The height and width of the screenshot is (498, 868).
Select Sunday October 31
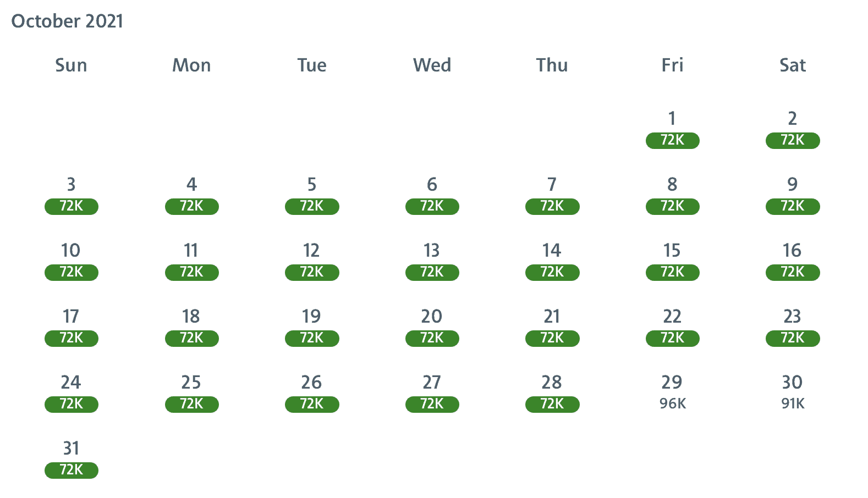tap(71, 460)
